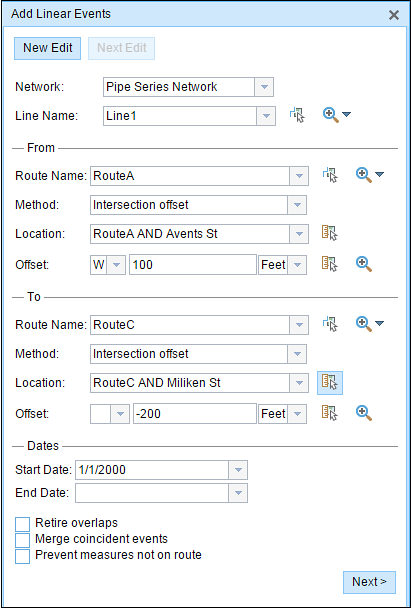The width and height of the screenshot is (411, 608).
Task: Close the Add Linear Events dialog
Action: click(394, 15)
